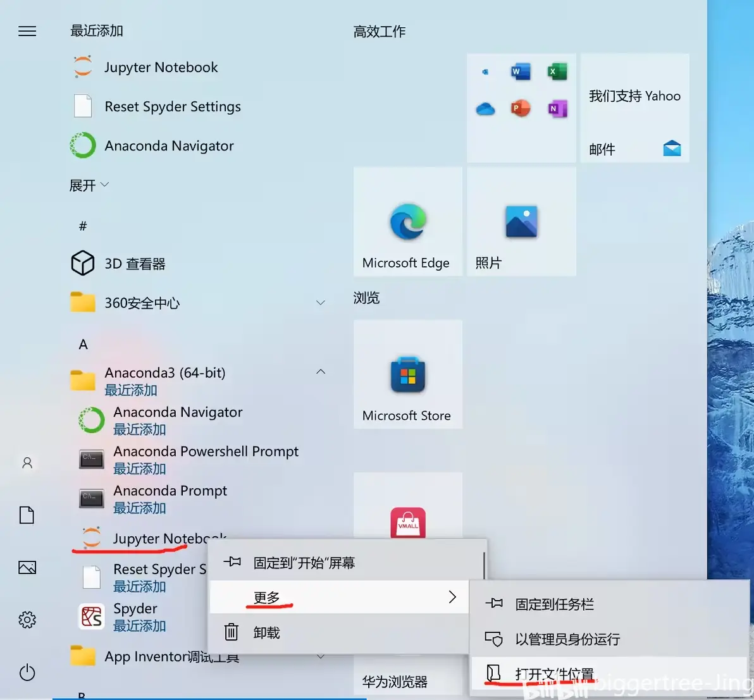754x700 pixels.
Task: Launch Anaconda Navigator from the recently added list
Action: pyautogui.click(x=169, y=145)
